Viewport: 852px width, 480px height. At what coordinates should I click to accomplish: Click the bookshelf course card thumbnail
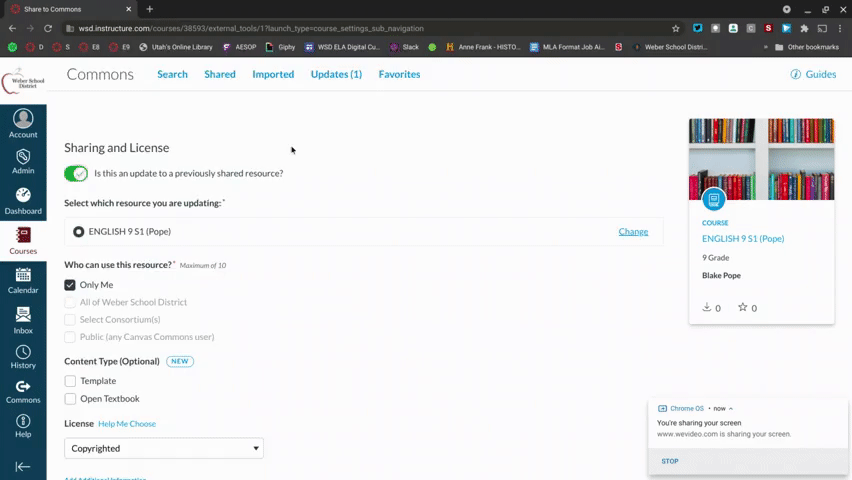[761, 159]
